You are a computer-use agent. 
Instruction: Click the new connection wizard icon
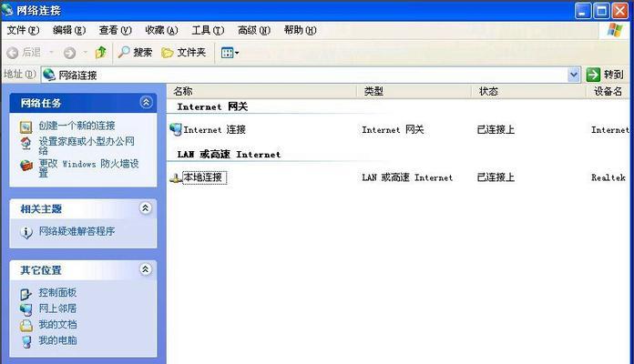[x=26, y=126]
